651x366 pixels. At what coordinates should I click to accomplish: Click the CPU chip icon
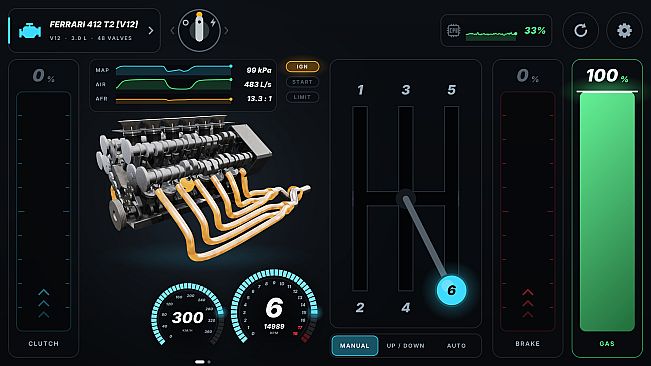pyautogui.click(x=453, y=31)
